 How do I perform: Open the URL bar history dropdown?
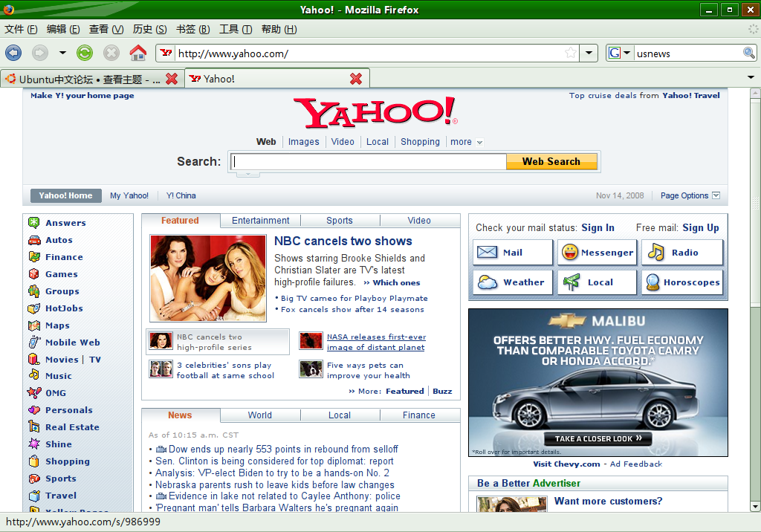click(589, 53)
